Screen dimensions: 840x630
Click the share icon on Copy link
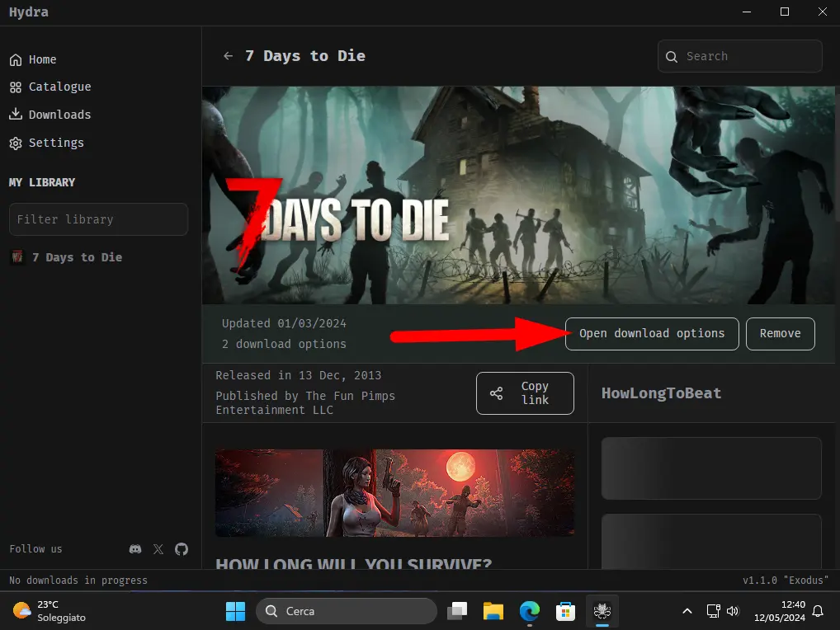pyautogui.click(x=497, y=393)
